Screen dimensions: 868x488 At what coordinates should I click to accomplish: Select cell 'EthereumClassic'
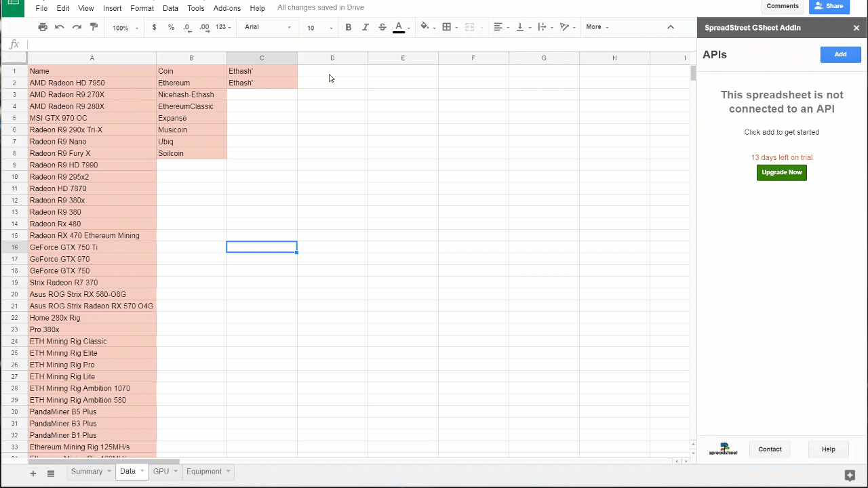191,106
